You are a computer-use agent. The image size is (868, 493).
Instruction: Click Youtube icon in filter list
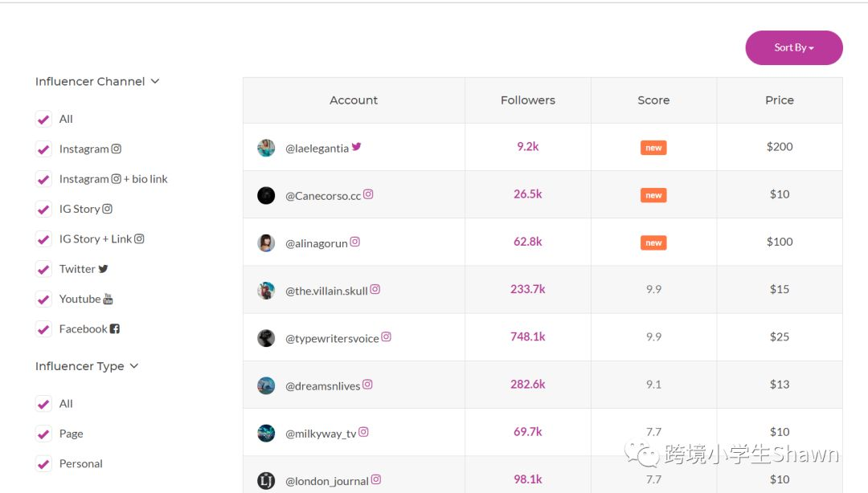108,299
